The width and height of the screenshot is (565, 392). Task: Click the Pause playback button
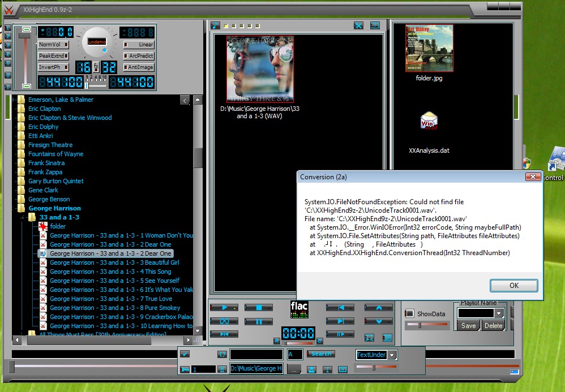click(258, 321)
